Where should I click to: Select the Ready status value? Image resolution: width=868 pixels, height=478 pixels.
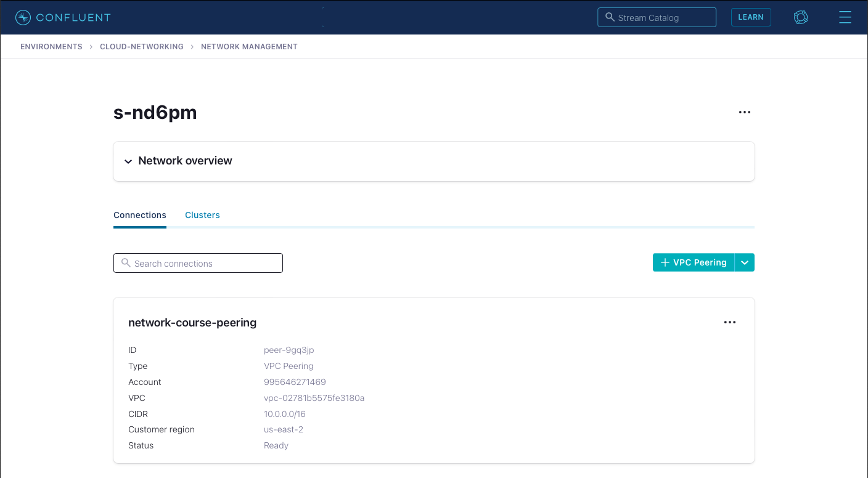276,445
